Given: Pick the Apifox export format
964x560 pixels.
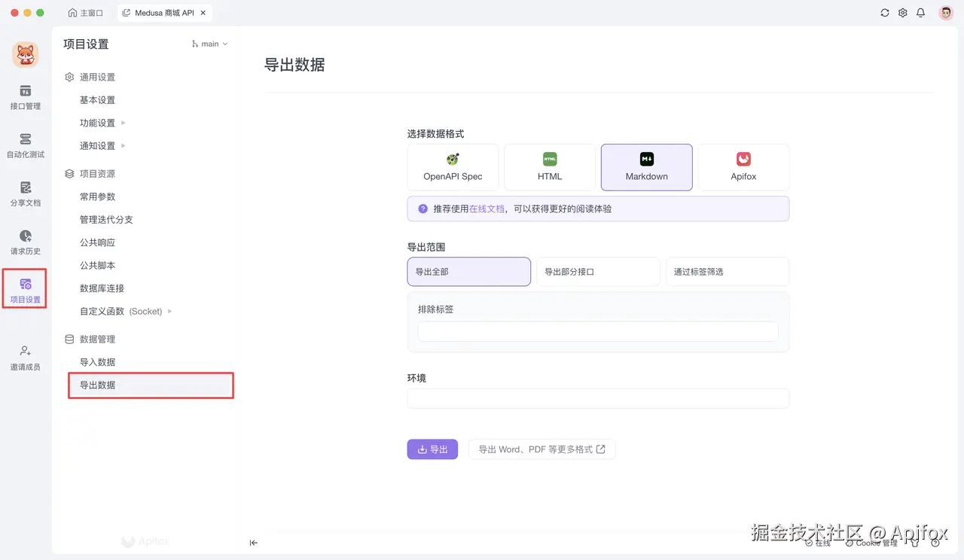Looking at the screenshot, I should (x=743, y=167).
